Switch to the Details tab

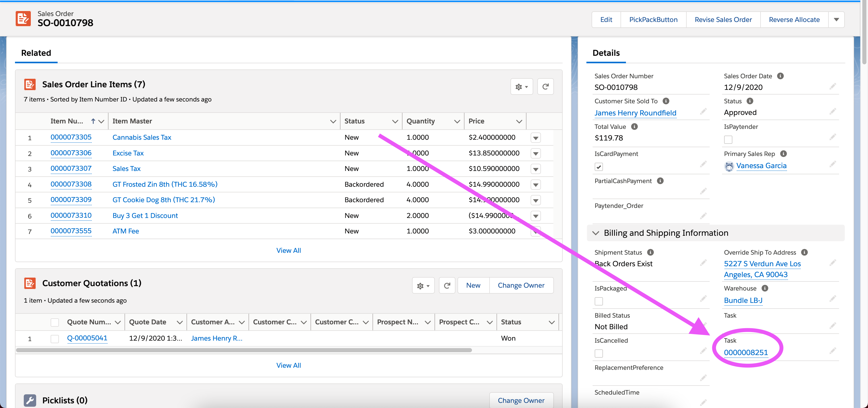pos(606,53)
